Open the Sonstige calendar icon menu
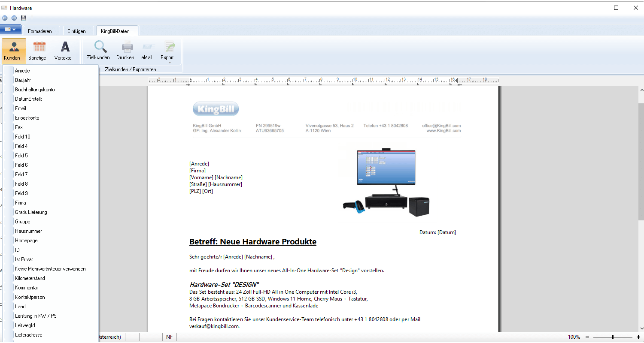 tap(38, 51)
